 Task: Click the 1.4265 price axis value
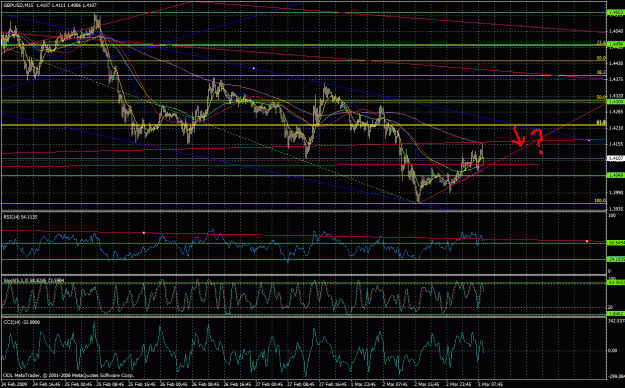616,112
